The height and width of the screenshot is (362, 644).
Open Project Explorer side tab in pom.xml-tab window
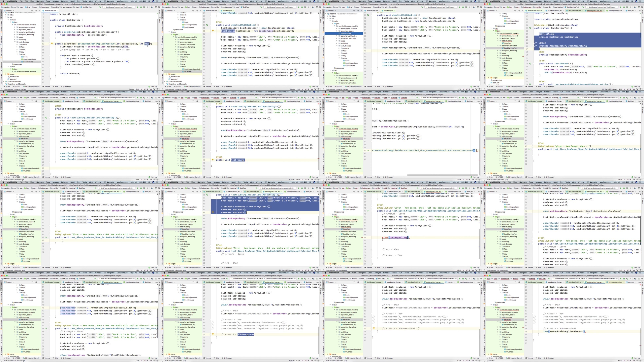coord(323,298)
